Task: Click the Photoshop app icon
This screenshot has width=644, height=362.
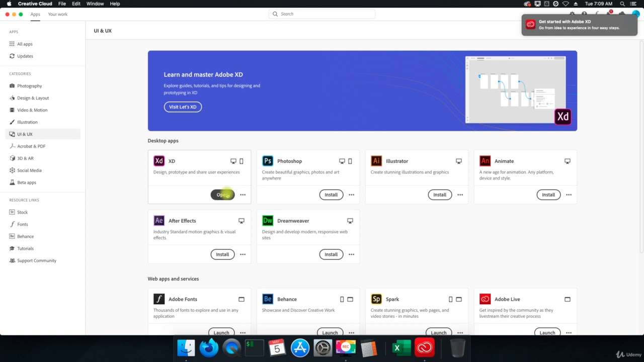Action: point(268,161)
